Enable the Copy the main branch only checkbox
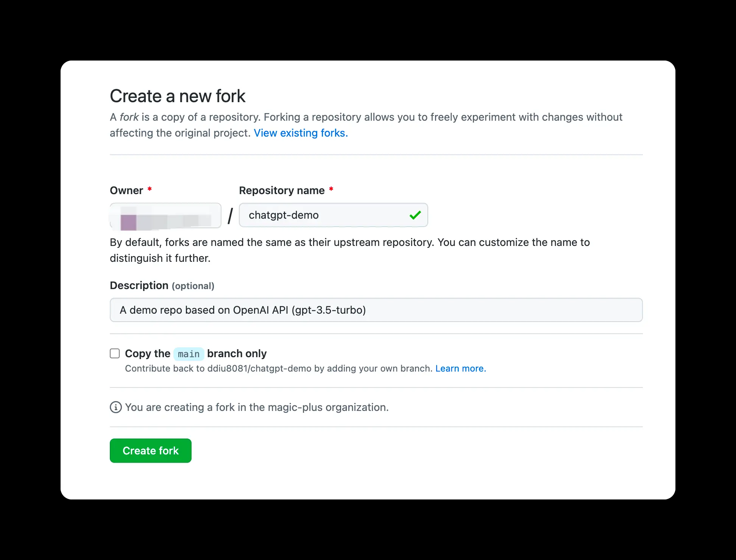736x560 pixels. click(x=115, y=353)
